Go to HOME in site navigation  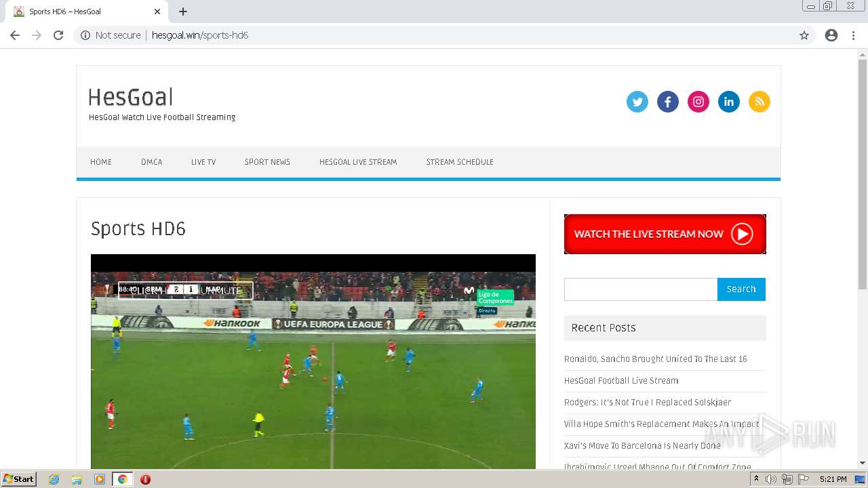[101, 162]
